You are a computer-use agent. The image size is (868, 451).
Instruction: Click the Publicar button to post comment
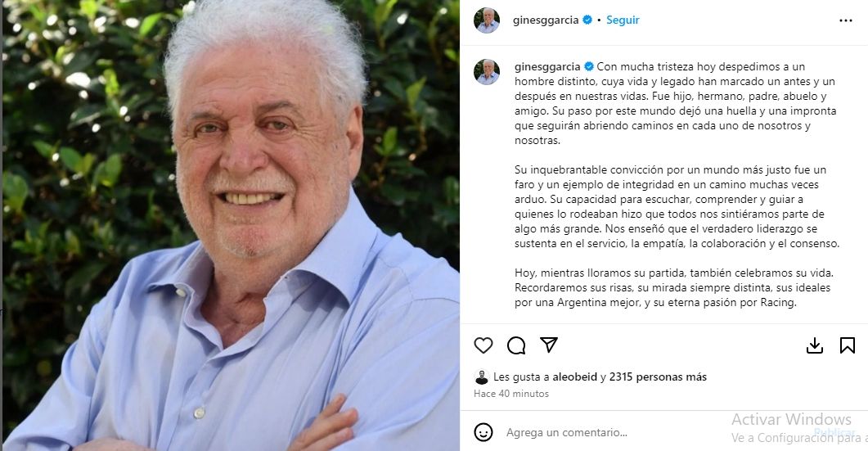coord(834,432)
